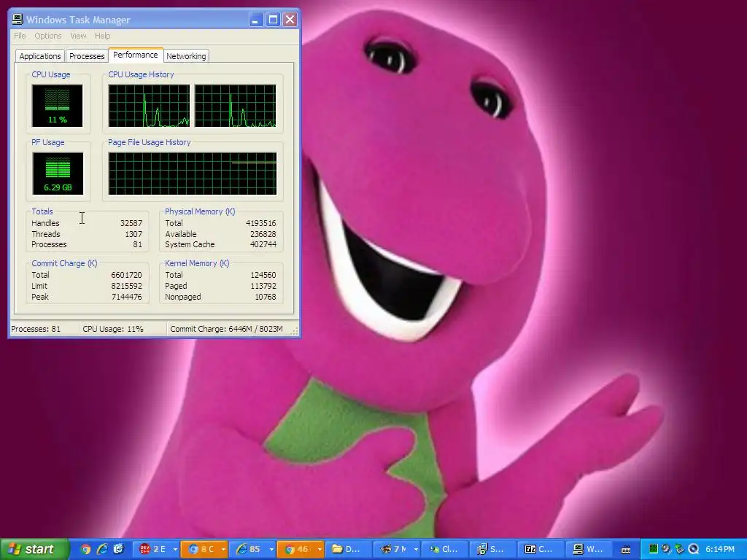The width and height of the screenshot is (747, 560).
Task: Open the Help menu in Task Manager
Action: pos(102,36)
